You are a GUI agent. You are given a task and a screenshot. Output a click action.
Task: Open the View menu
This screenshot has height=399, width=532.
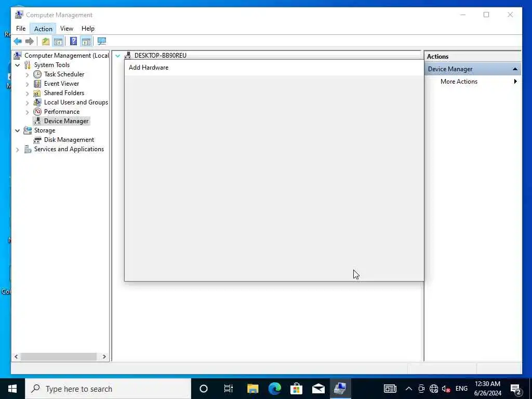tap(66, 29)
